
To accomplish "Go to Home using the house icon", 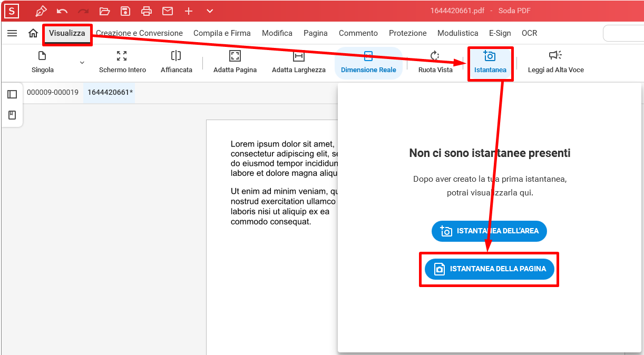I will pos(33,33).
